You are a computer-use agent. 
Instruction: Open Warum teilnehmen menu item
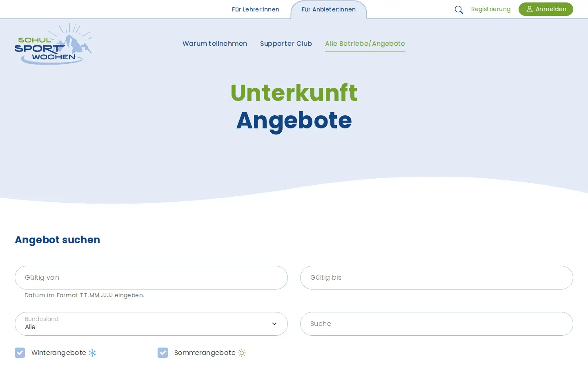pos(215,43)
